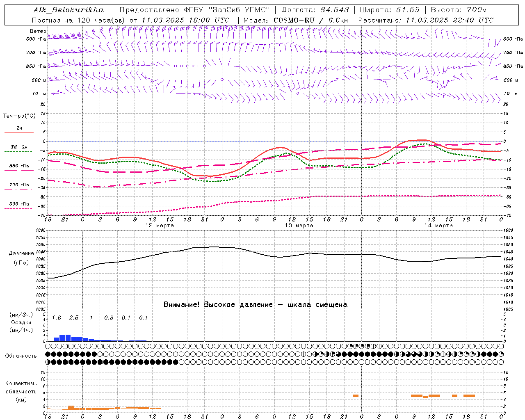
Task: Click the tallest blue precipitation bar
Action: pos(68,338)
